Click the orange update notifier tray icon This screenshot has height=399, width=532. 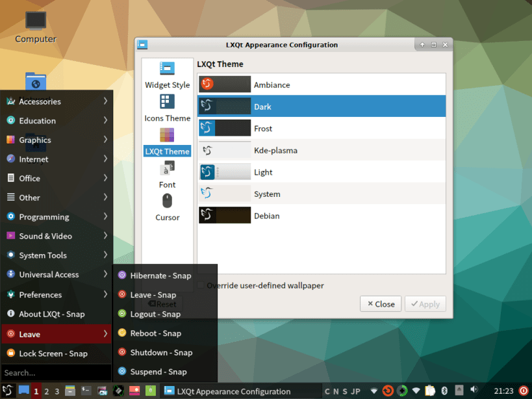click(388, 391)
